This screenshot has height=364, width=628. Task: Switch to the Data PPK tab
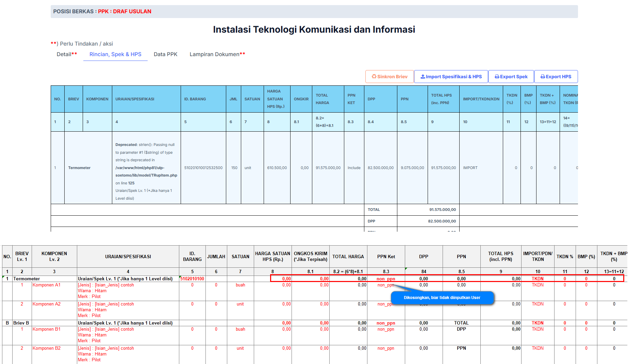(165, 54)
